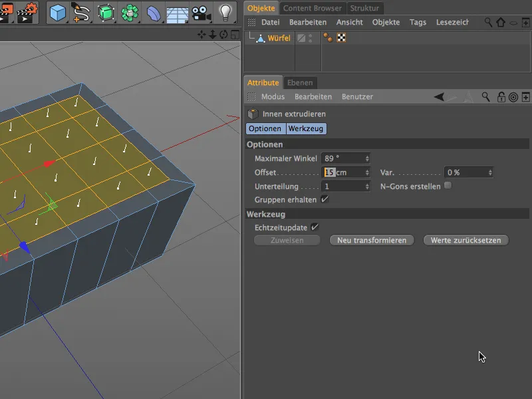Click Werte zurücksetzen button
The height and width of the screenshot is (399, 532).
click(466, 240)
